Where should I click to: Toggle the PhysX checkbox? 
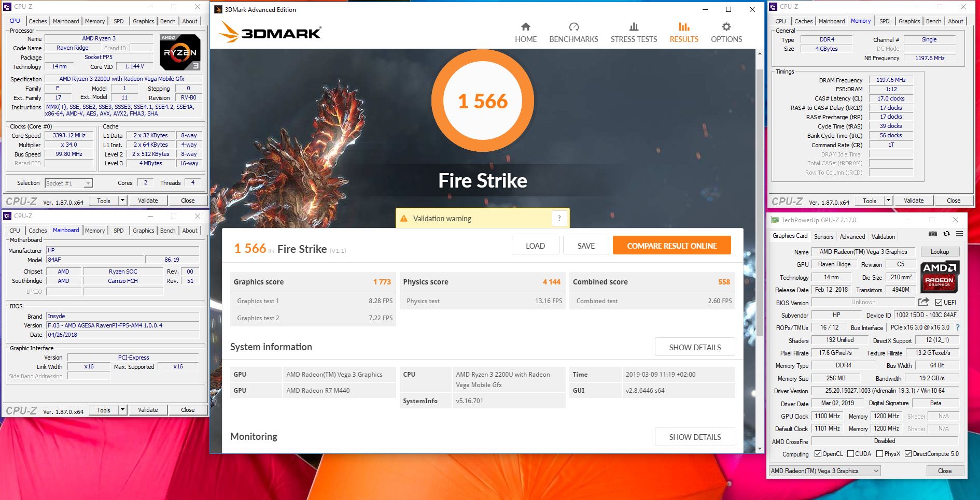coord(879,453)
